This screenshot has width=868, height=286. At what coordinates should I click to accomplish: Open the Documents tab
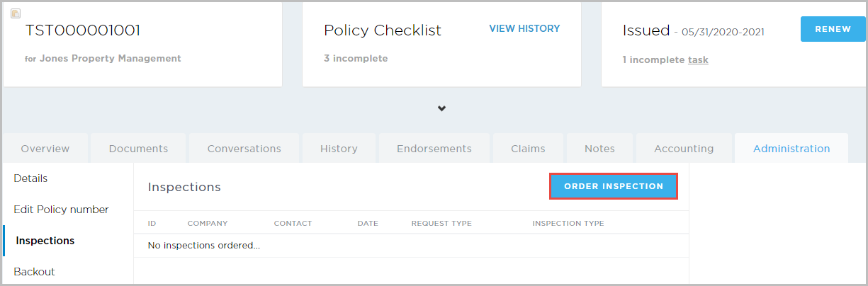coord(138,149)
